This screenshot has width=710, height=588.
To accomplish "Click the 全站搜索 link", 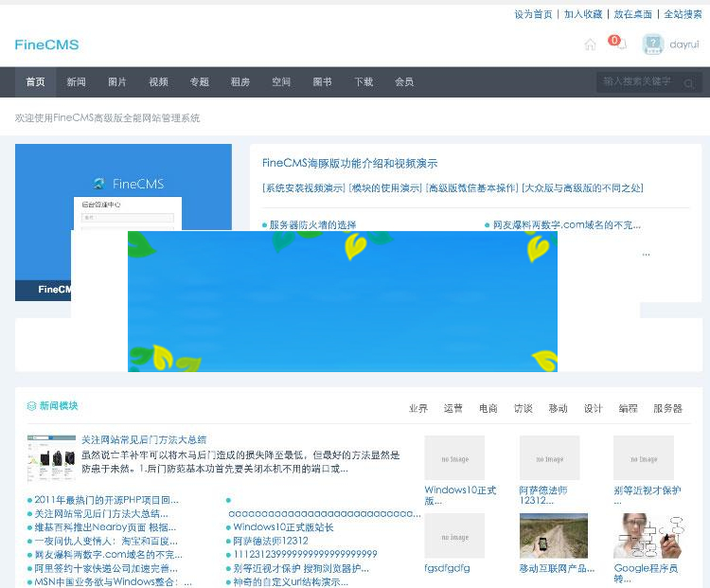I will [683, 14].
